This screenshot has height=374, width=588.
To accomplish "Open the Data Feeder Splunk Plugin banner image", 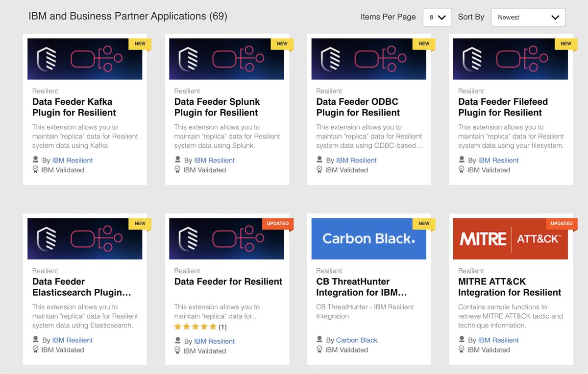I will point(226,59).
